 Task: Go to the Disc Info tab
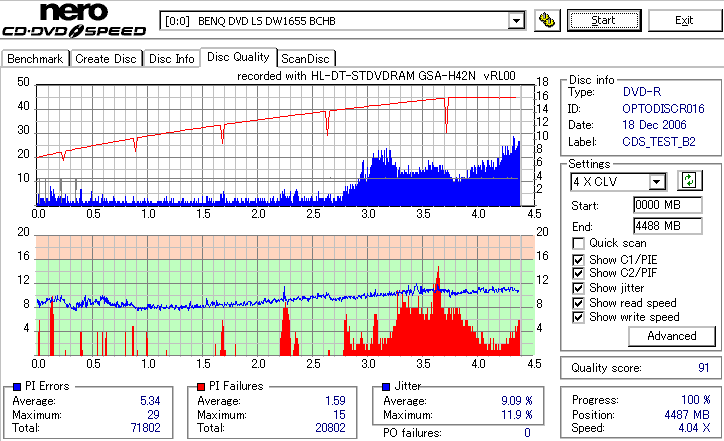coord(171,59)
